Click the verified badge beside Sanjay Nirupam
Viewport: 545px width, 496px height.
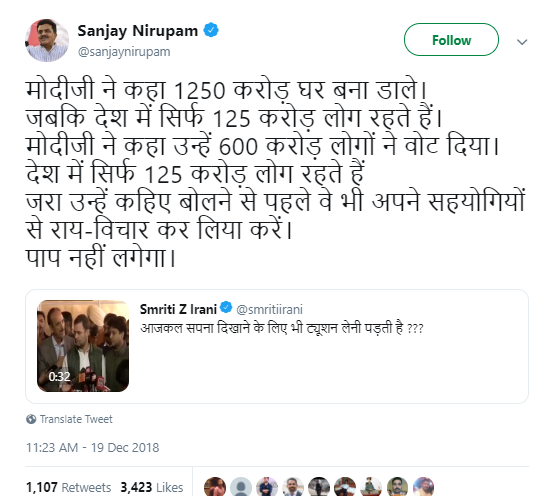point(211,30)
